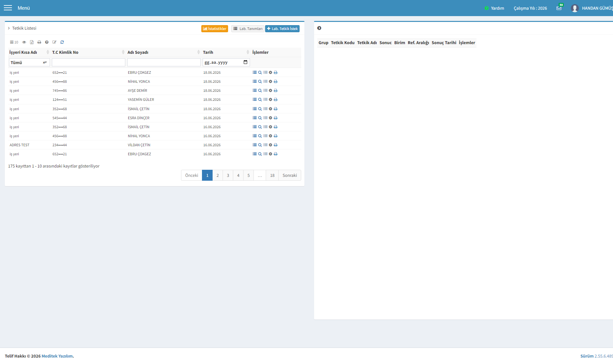Image resolution: width=613 pixels, height=364 pixels.
Task: Open barcode icon for EBRU ÇOKGEZ first row
Action: [x=265, y=72]
